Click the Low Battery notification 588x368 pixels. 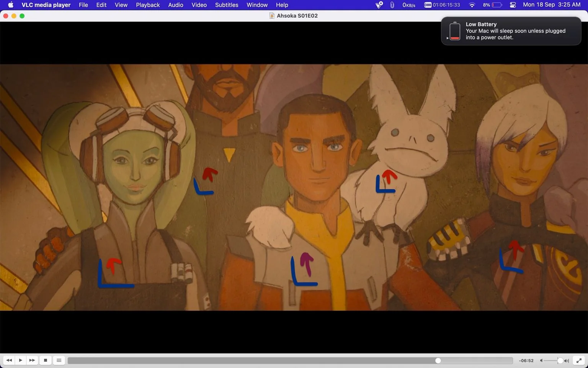click(x=511, y=31)
